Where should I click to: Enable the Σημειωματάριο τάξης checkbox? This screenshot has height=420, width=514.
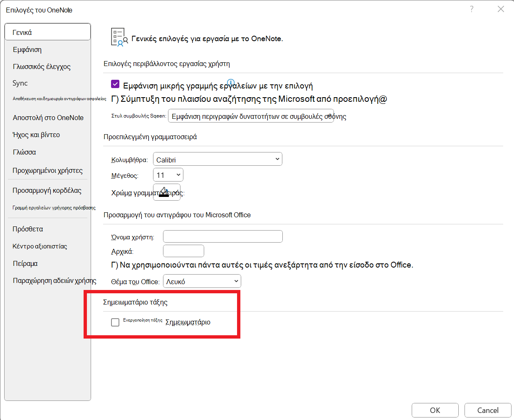115,322
